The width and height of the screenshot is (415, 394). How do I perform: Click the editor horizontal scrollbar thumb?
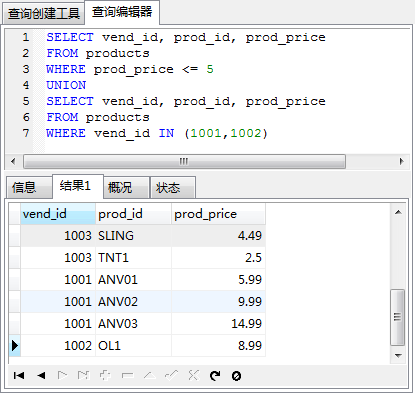coord(184,161)
